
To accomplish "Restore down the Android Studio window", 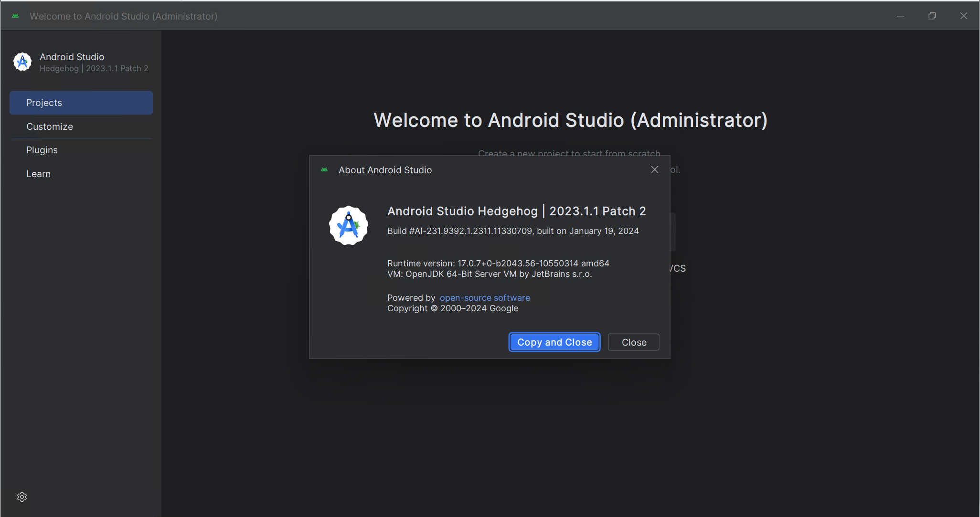I will click(932, 16).
